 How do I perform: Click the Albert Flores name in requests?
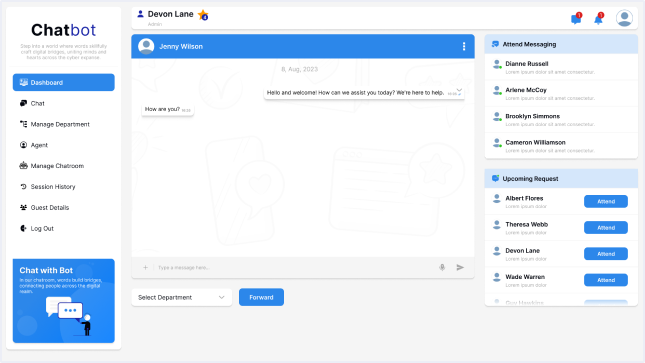click(x=524, y=198)
